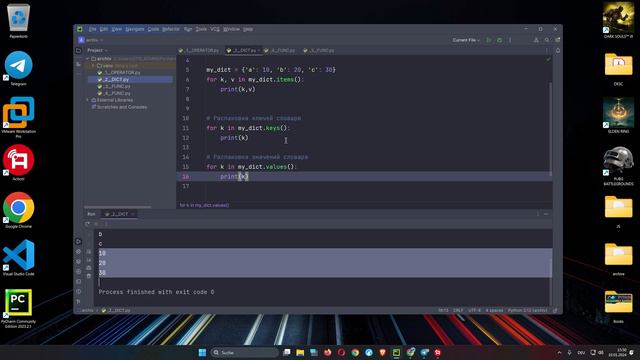This screenshot has height=360, width=640.
Task: Rerun the script in the Run panel
Action: click(87, 224)
